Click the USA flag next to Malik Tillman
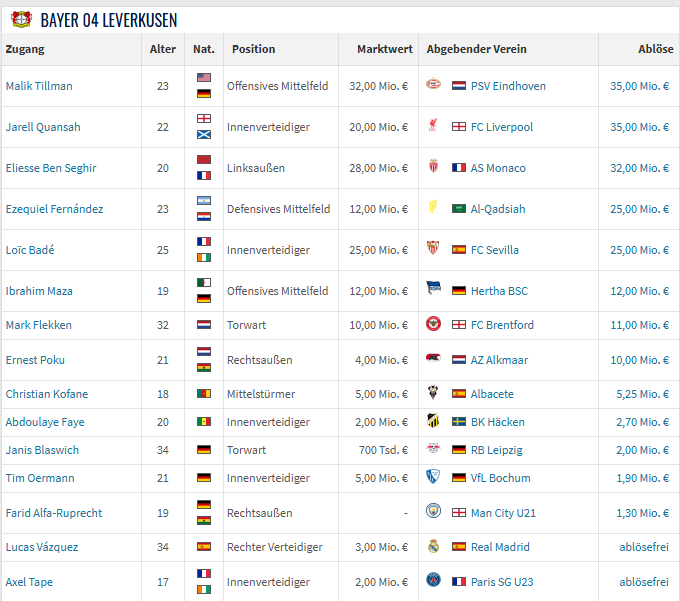This screenshot has width=680, height=601. point(204,78)
